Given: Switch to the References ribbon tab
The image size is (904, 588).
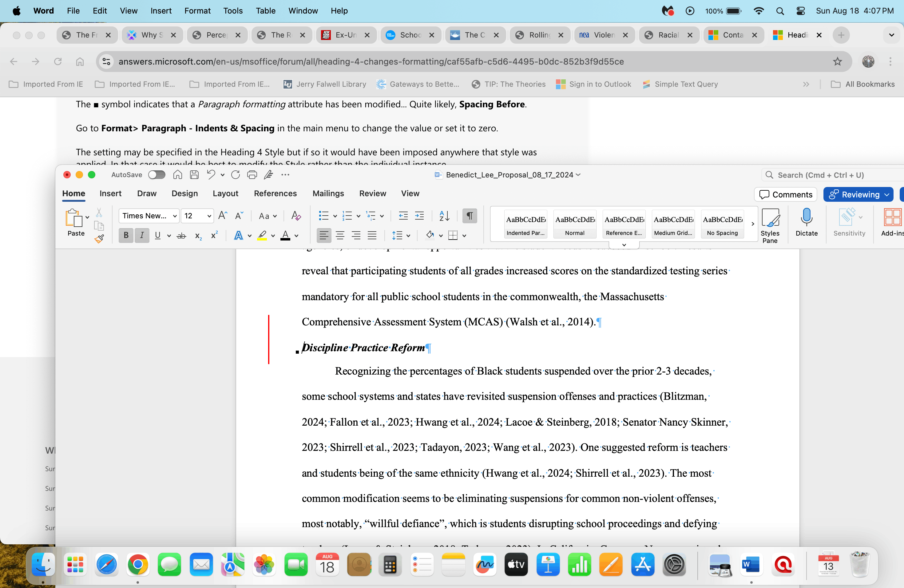Looking at the screenshot, I should click(275, 193).
